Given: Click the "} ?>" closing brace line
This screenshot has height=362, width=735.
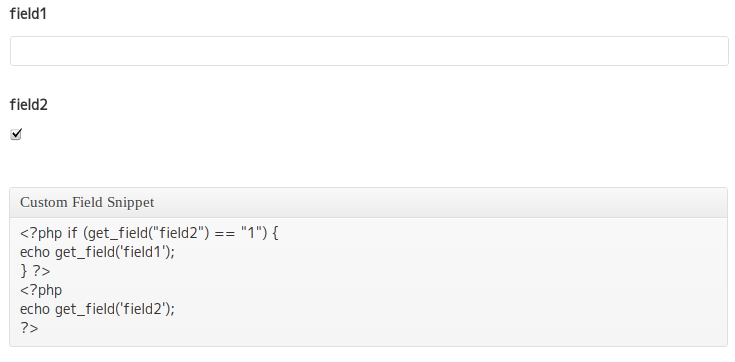Looking at the screenshot, I should 35,271.
